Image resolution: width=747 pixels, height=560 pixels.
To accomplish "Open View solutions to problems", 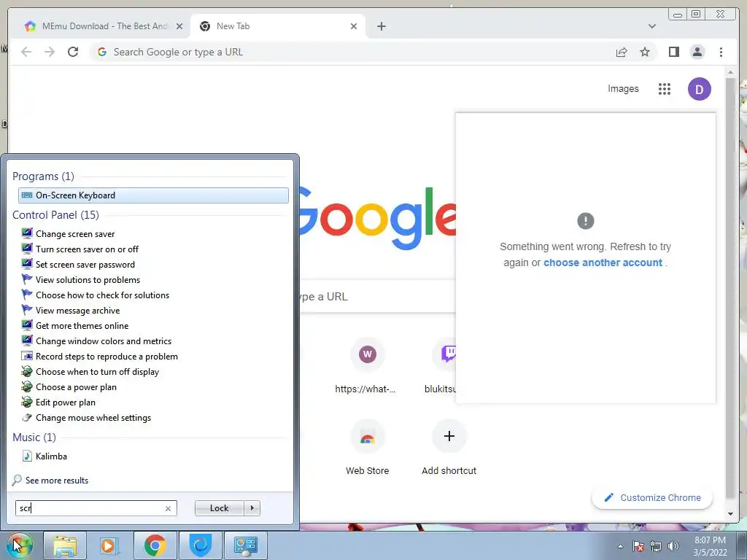I will 88,279.
